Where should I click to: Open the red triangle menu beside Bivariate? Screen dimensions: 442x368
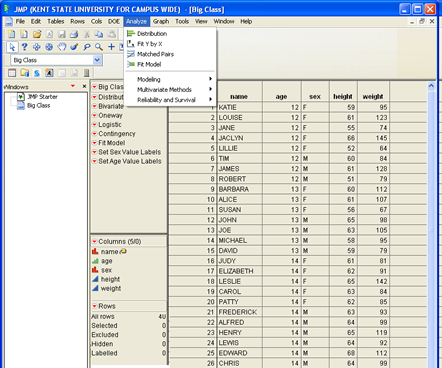(x=94, y=106)
